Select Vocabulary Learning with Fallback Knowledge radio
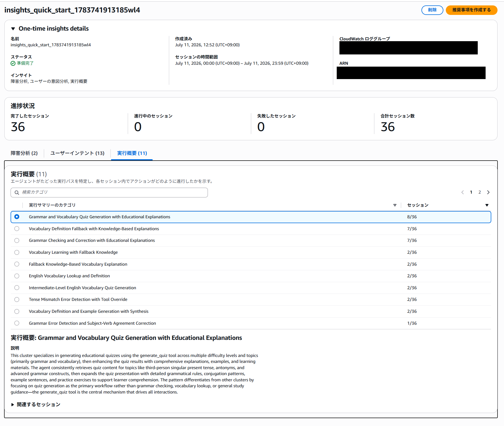The image size is (504, 426). tap(17, 252)
